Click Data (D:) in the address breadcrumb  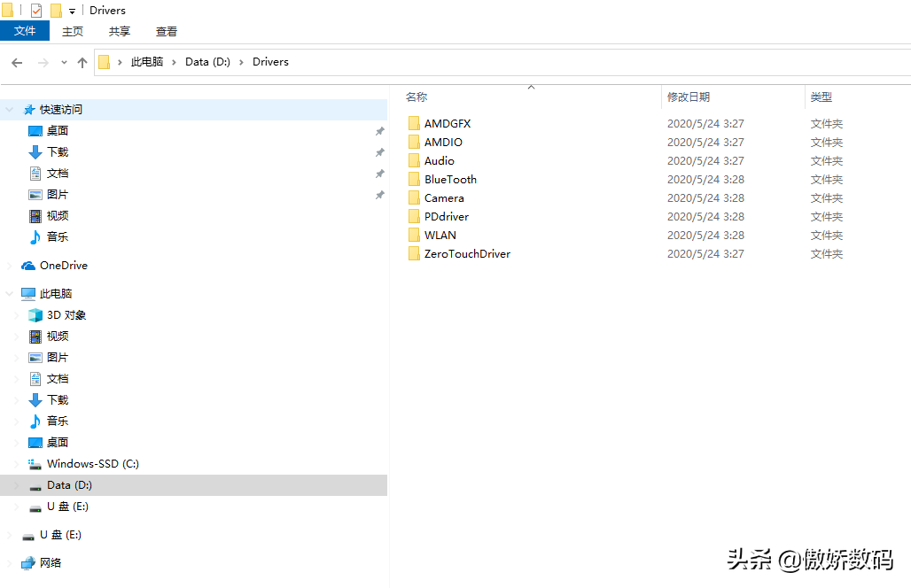207,61
